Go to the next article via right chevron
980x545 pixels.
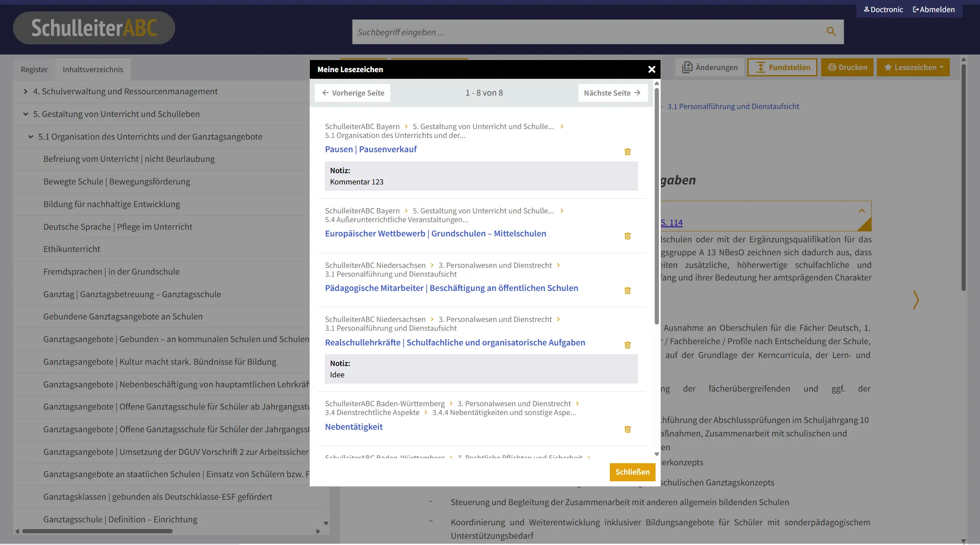tap(916, 300)
